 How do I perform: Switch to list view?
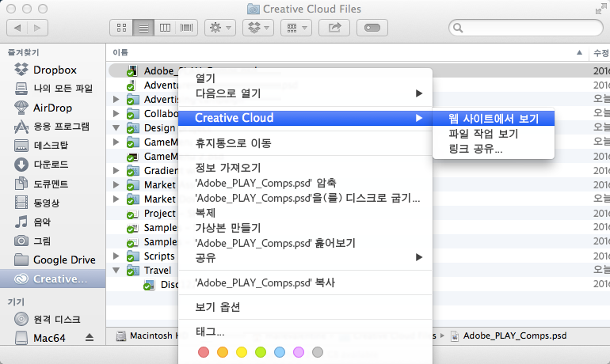point(143,28)
